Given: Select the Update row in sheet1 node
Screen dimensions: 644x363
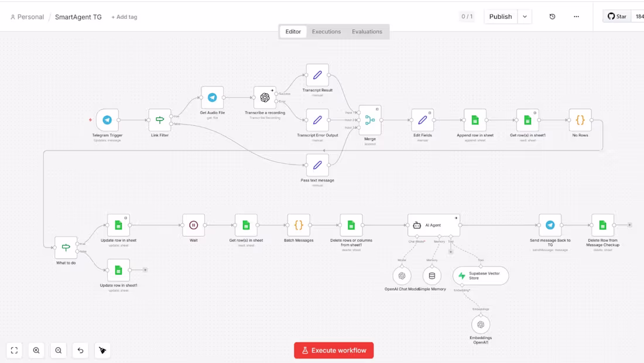Looking at the screenshot, I should pyautogui.click(x=119, y=270).
